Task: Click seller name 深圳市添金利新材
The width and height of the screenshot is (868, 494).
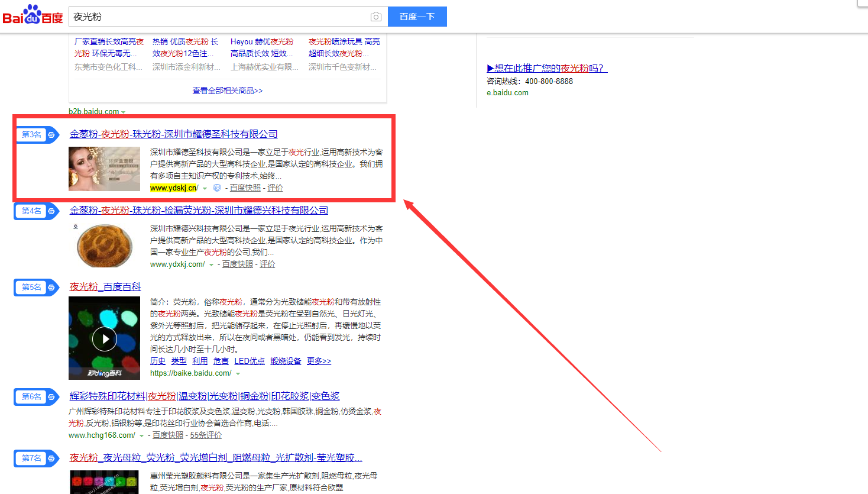Action: [186, 67]
